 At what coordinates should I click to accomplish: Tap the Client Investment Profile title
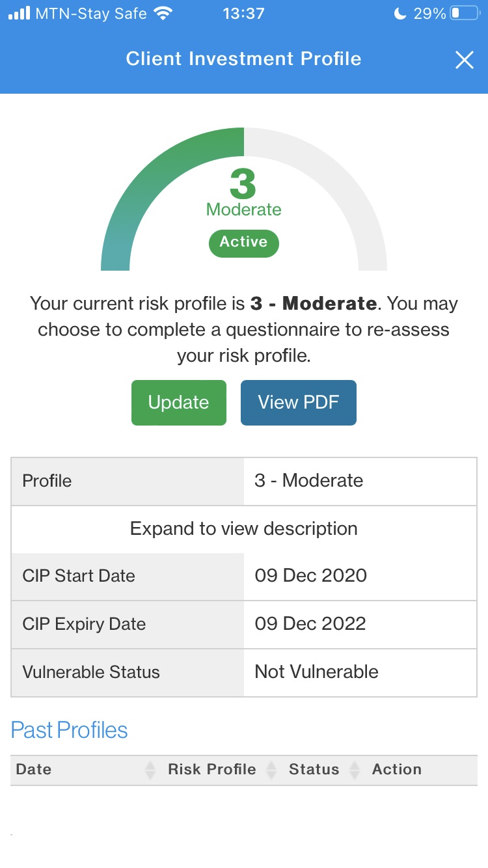pos(243,59)
